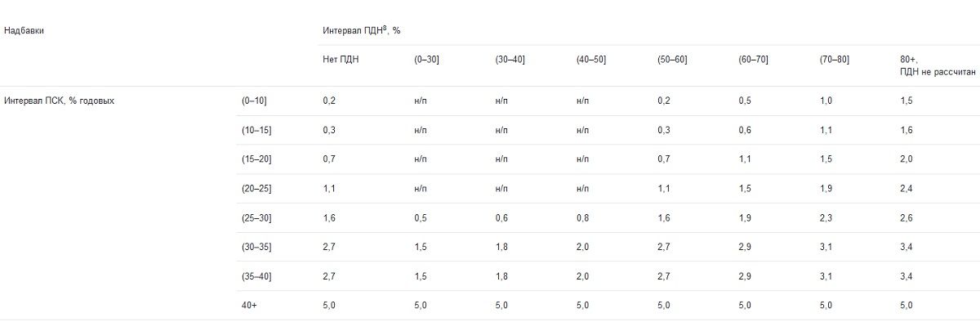Select the '1,0' value cell
The image size is (980, 331).
pyautogui.click(x=826, y=101)
